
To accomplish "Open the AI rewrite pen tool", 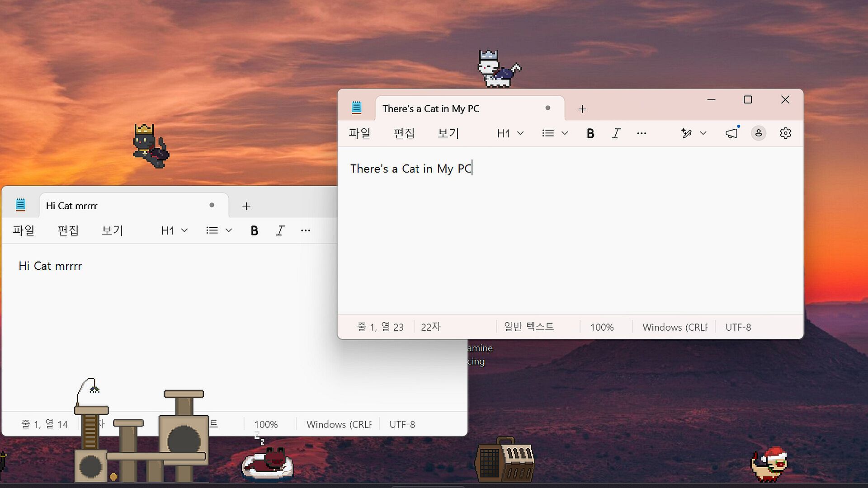I will pos(686,133).
